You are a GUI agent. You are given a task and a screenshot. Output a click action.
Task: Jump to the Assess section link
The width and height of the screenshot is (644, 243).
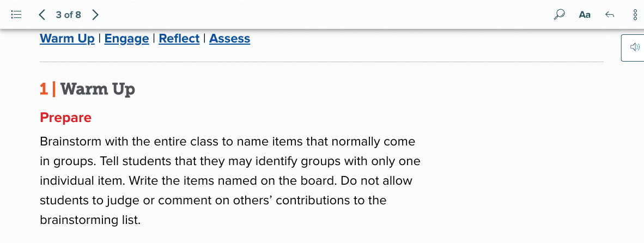pyautogui.click(x=229, y=39)
